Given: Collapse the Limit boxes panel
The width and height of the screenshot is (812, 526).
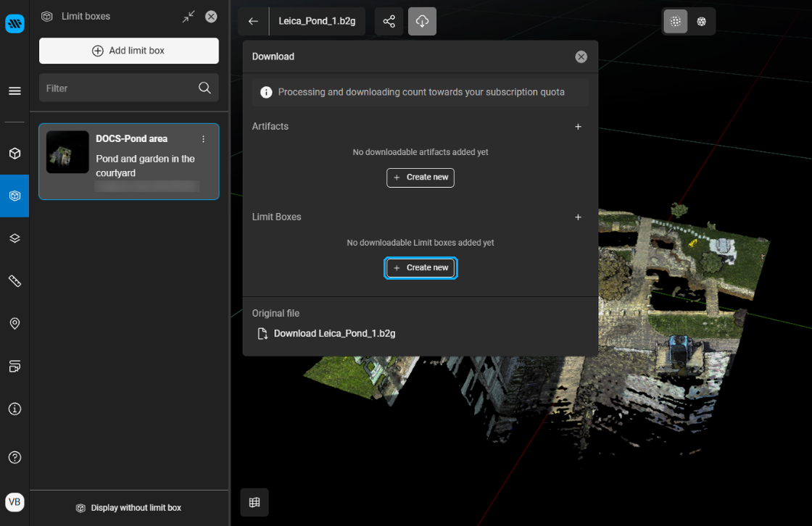Looking at the screenshot, I should pyautogui.click(x=188, y=17).
